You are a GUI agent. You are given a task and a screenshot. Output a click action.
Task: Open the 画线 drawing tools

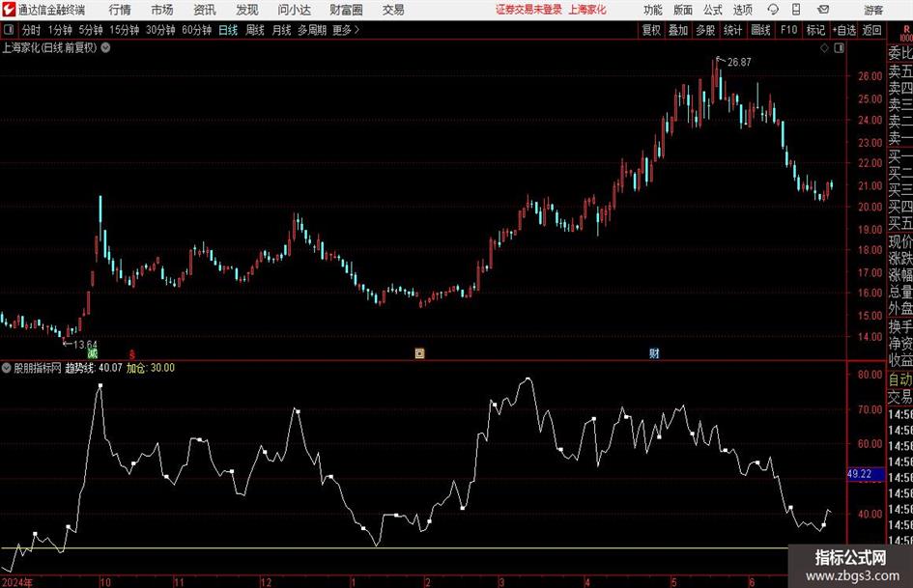761,30
